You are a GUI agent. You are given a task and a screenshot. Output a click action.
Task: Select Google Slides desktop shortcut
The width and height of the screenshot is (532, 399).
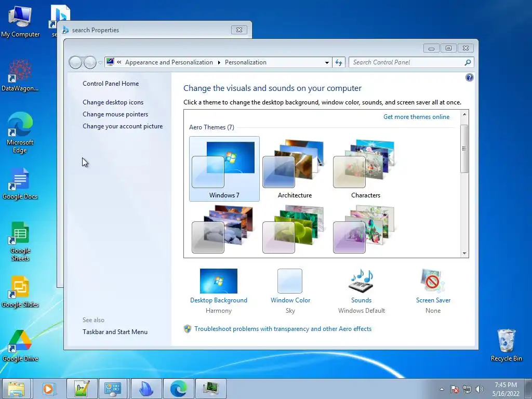pyautogui.click(x=20, y=291)
